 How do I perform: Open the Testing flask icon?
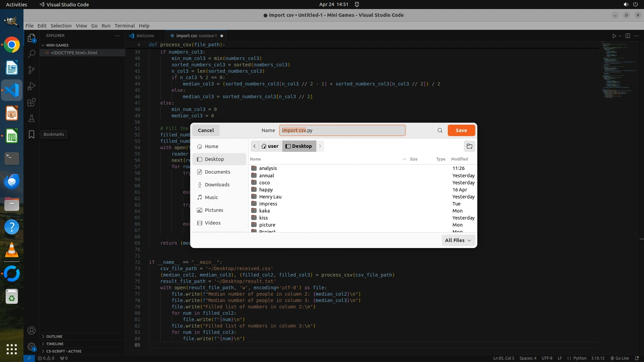[x=32, y=118]
